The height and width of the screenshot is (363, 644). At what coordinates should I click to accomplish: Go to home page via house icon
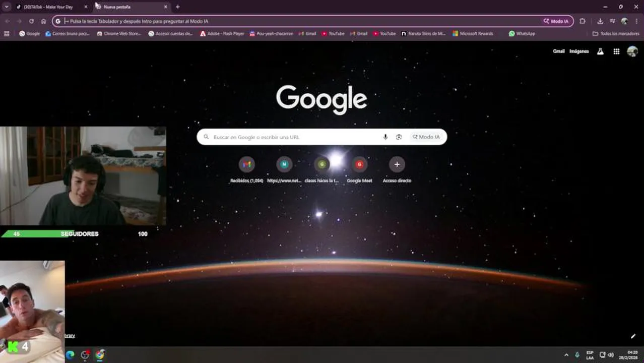click(43, 21)
